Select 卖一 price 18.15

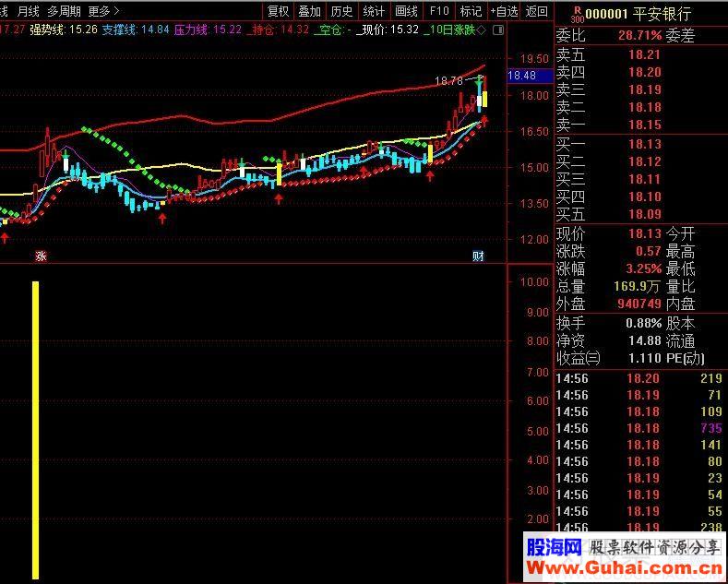pos(644,125)
